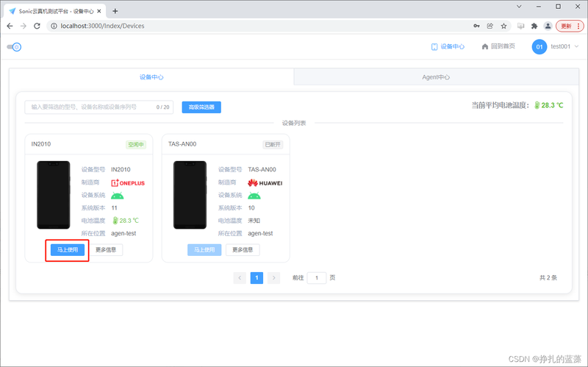Go to next page with pagination arrow
This screenshot has width=588, height=367.
point(273,278)
